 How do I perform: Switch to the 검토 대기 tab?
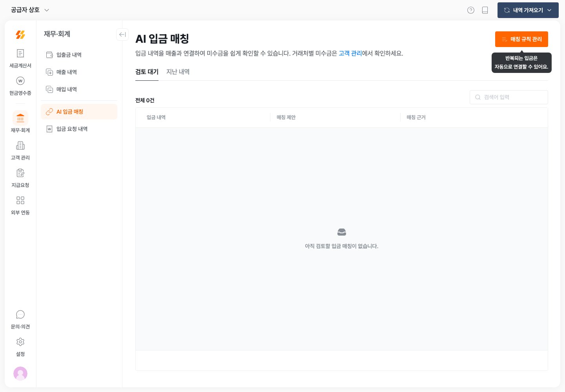click(147, 72)
